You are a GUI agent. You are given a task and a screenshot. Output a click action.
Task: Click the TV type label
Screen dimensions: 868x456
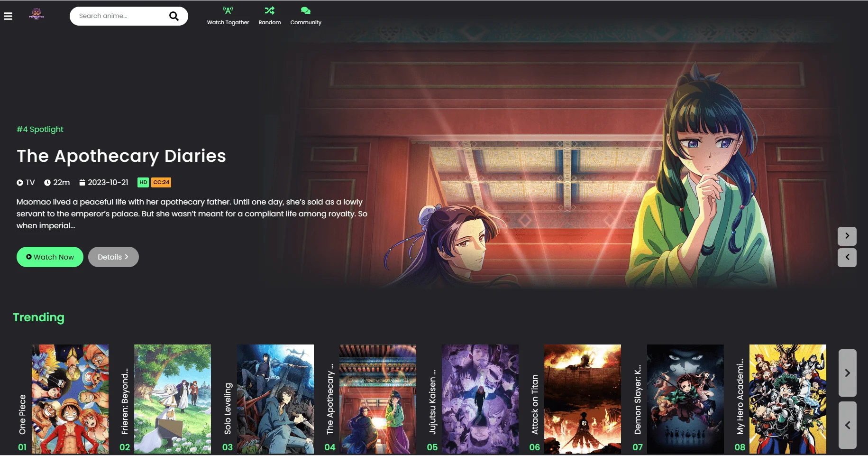[x=26, y=182]
